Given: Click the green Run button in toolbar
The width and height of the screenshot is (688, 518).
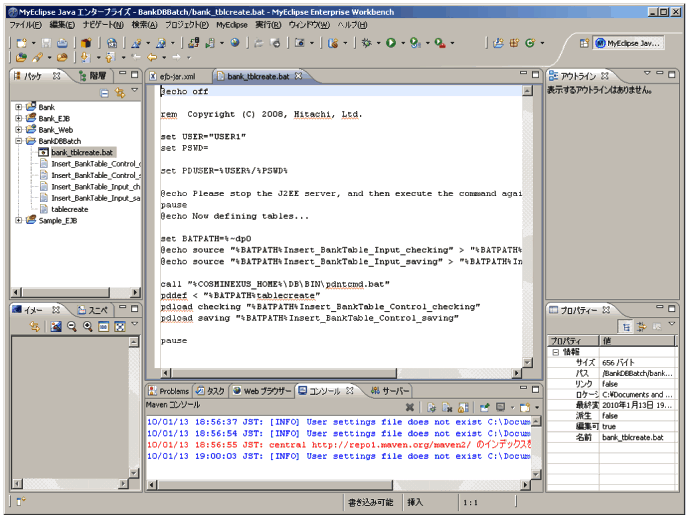Looking at the screenshot, I should click(x=389, y=43).
